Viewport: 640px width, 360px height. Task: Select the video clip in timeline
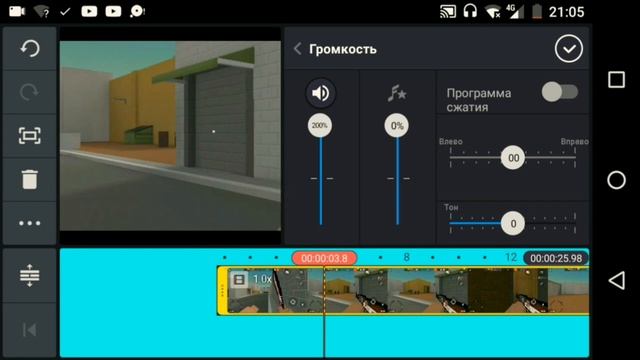click(x=403, y=290)
